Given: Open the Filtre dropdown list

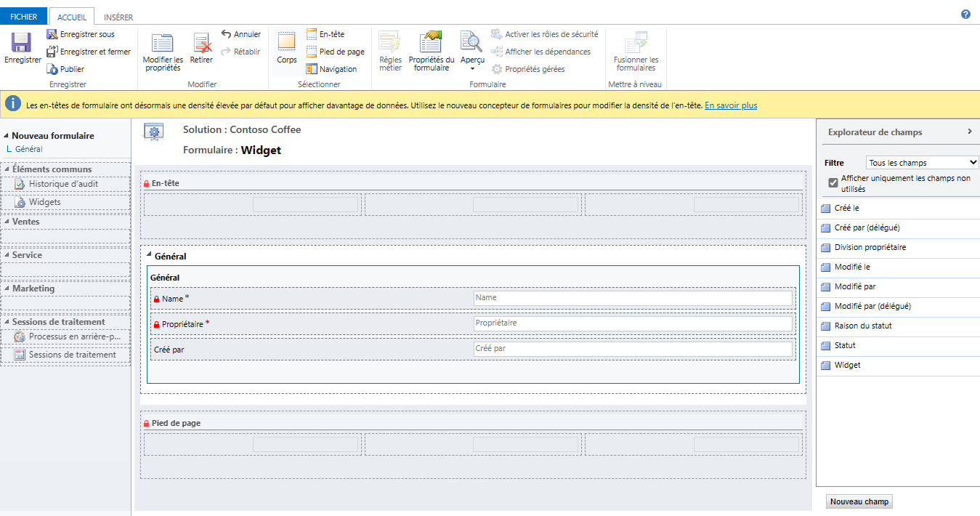Looking at the screenshot, I should point(923,163).
